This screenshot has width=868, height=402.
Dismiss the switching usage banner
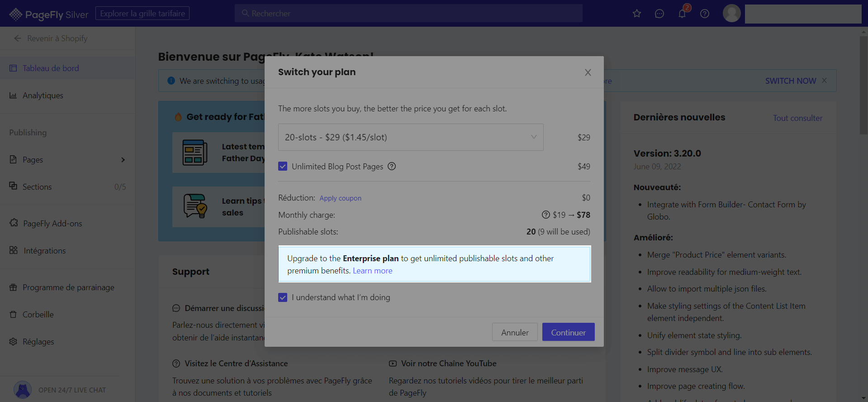point(824,80)
